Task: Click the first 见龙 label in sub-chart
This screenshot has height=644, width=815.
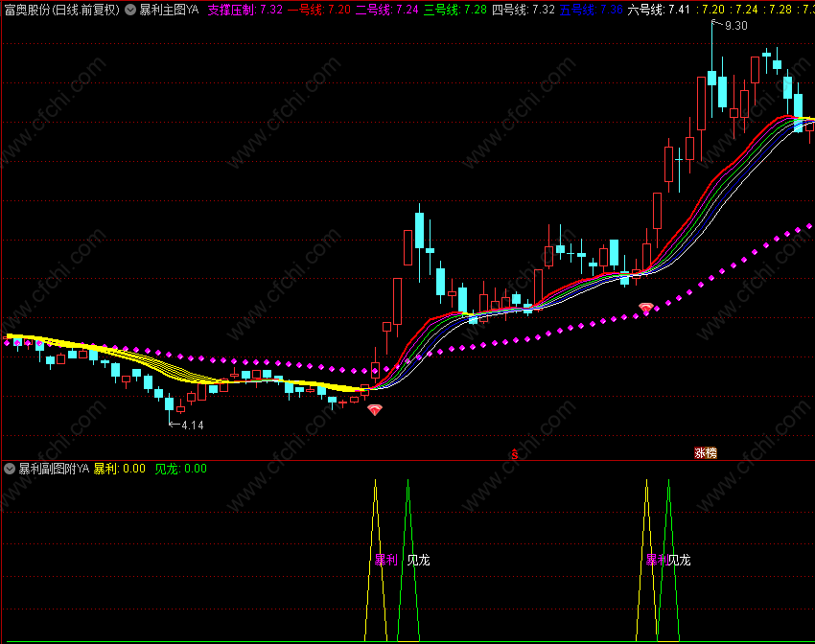Action: [x=418, y=560]
